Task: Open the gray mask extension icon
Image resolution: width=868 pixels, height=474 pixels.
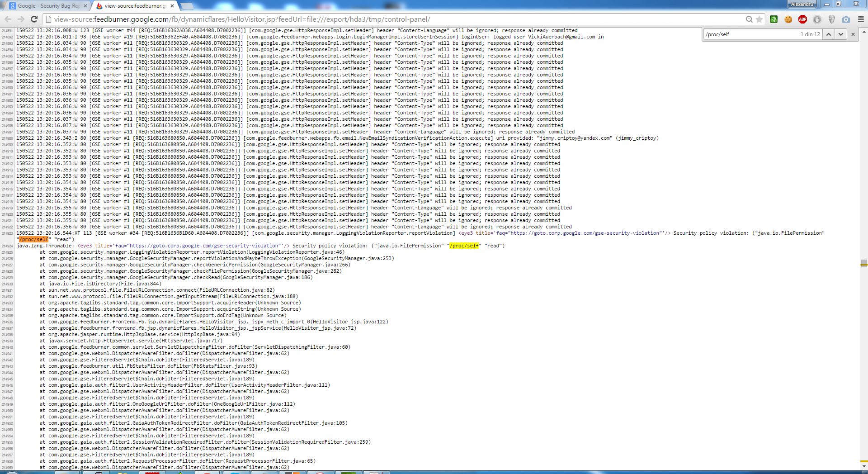Action: pyautogui.click(x=831, y=19)
